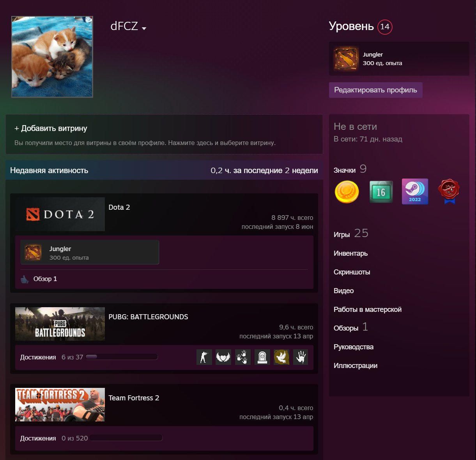Click the Team Fortress 2 banner image
The height and width of the screenshot is (460, 476).
coord(60,405)
